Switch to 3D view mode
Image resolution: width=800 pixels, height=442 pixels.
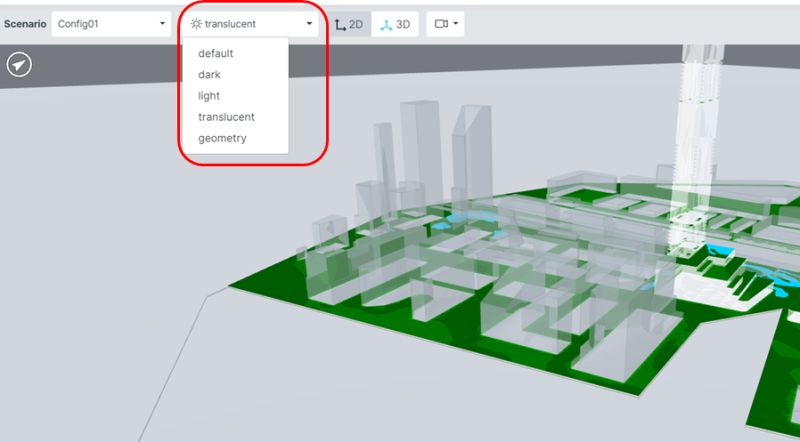[395, 24]
